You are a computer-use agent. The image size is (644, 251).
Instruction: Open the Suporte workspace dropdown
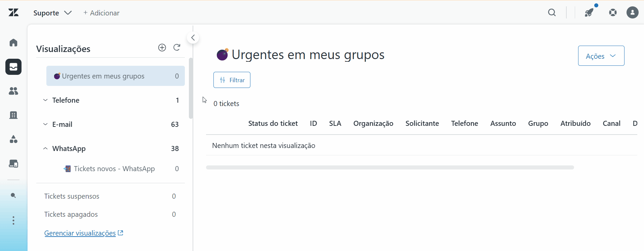[x=53, y=13]
